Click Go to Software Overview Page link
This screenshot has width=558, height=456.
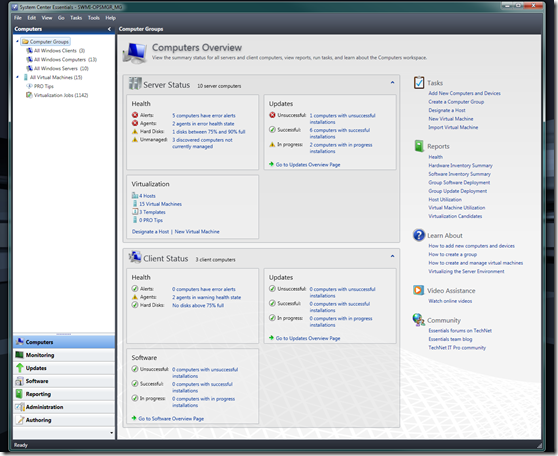pyautogui.click(x=171, y=419)
